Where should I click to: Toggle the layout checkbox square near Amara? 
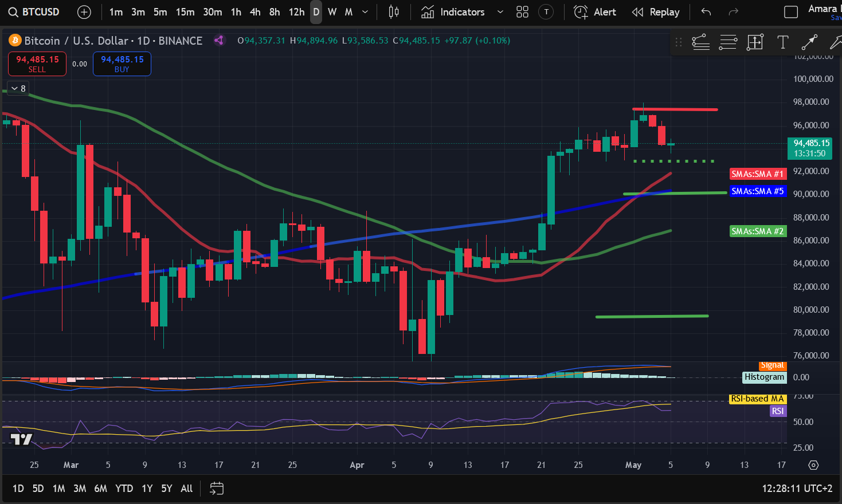tap(790, 12)
